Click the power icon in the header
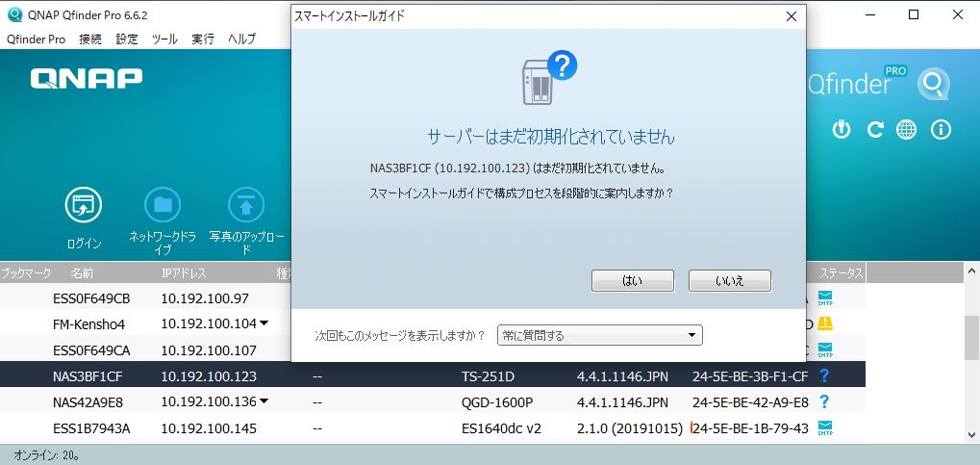This screenshot has width=980, height=465. pos(842,130)
